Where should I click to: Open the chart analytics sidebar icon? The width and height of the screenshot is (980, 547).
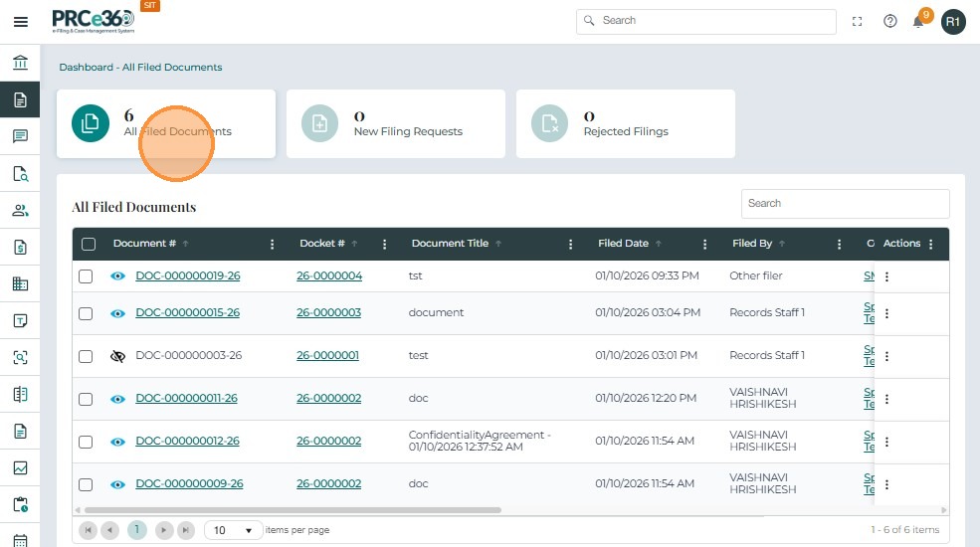tap(20, 467)
